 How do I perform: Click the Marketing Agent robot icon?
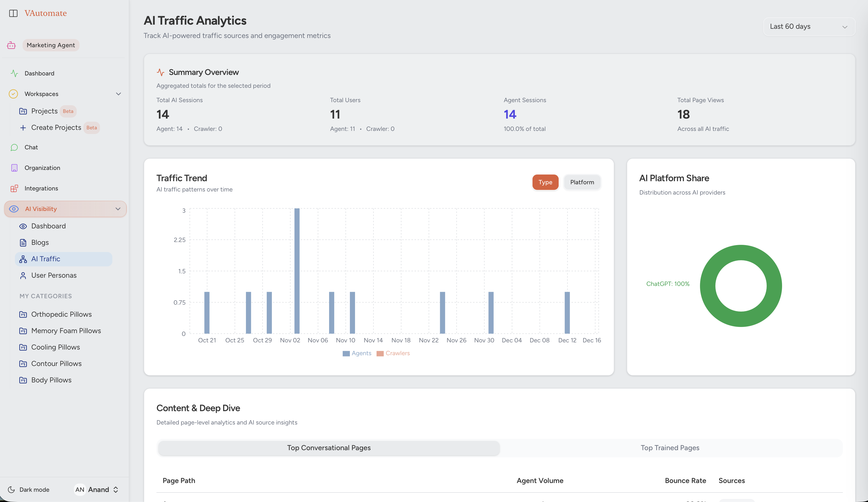click(x=11, y=45)
